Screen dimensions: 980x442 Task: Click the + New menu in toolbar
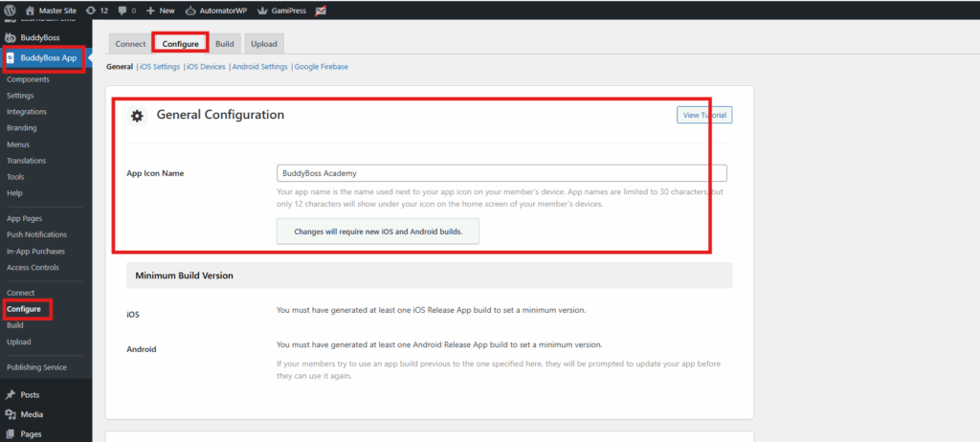160,10
